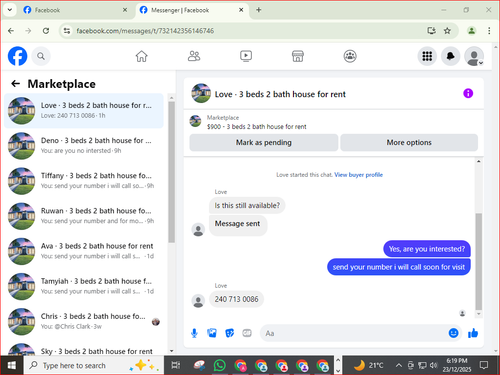This screenshot has height=375, width=500.
Task: Click the Aa message input field
Action: pyautogui.click(x=353, y=333)
